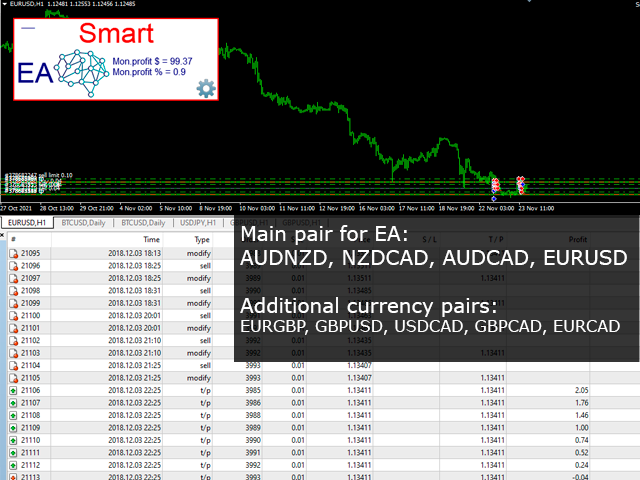
Task: Click the 'modify' type in row 21105
Action: pos(199,378)
